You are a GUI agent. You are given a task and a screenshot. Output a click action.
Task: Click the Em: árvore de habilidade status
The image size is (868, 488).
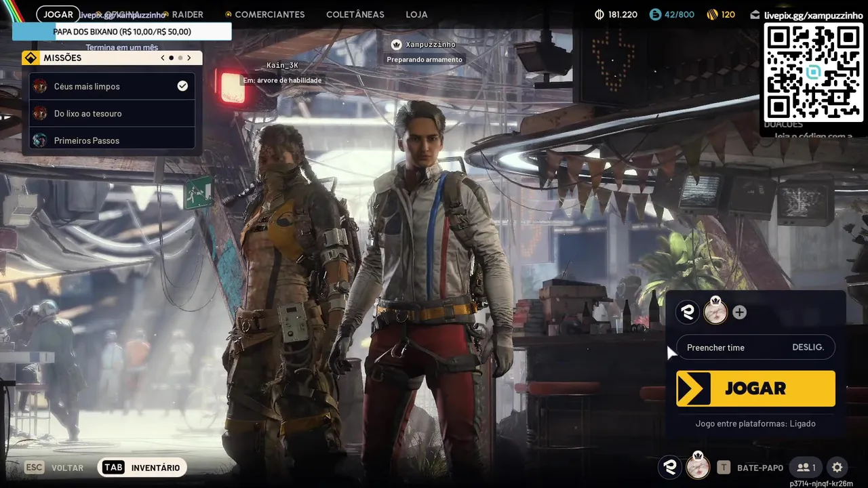click(x=282, y=80)
